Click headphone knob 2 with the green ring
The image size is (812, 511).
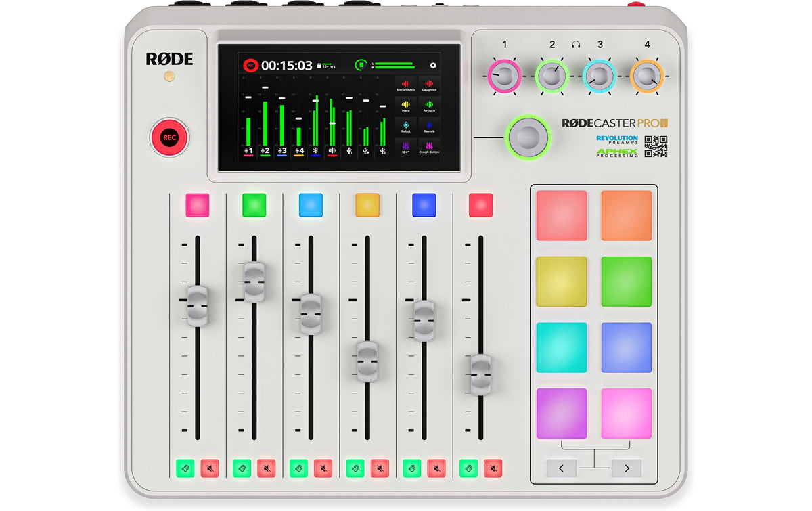551,76
